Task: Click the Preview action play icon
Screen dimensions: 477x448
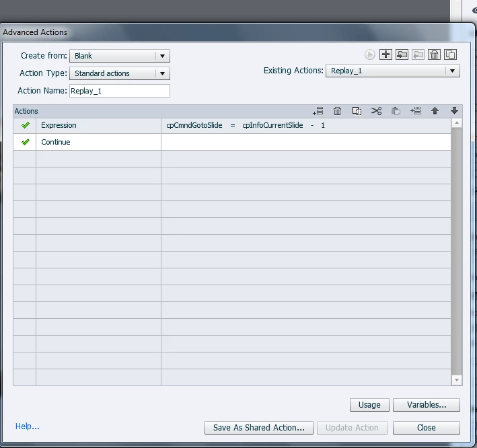Action: 369,54
